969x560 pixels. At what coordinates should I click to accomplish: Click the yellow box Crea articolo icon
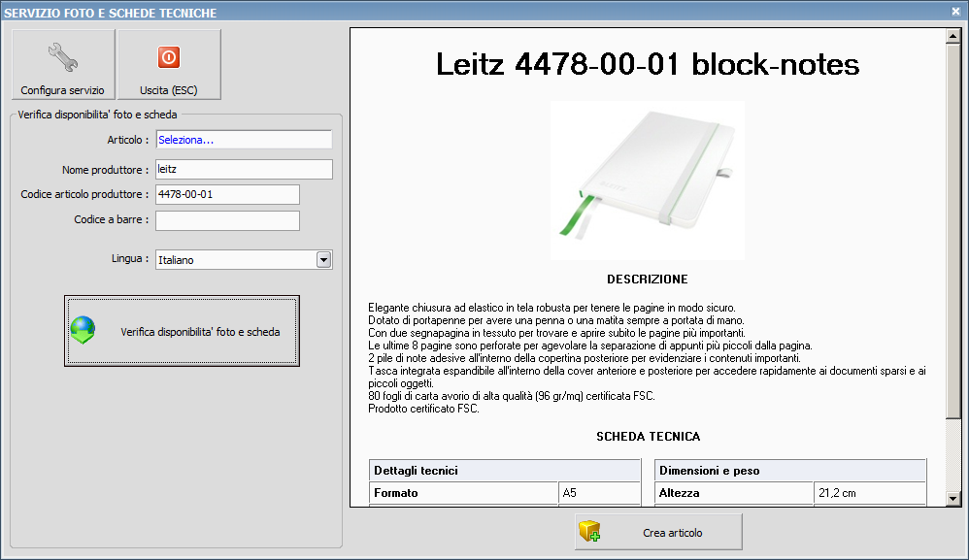pos(589,531)
